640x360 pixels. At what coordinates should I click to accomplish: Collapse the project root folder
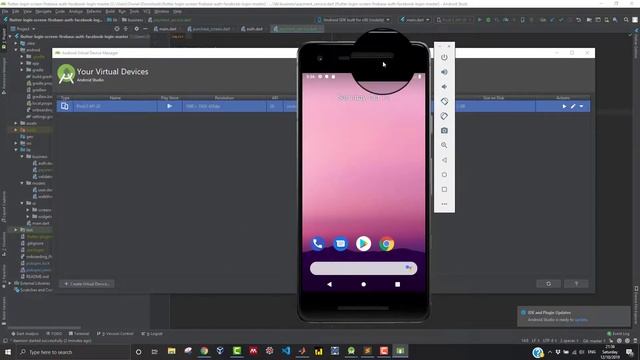10,37
